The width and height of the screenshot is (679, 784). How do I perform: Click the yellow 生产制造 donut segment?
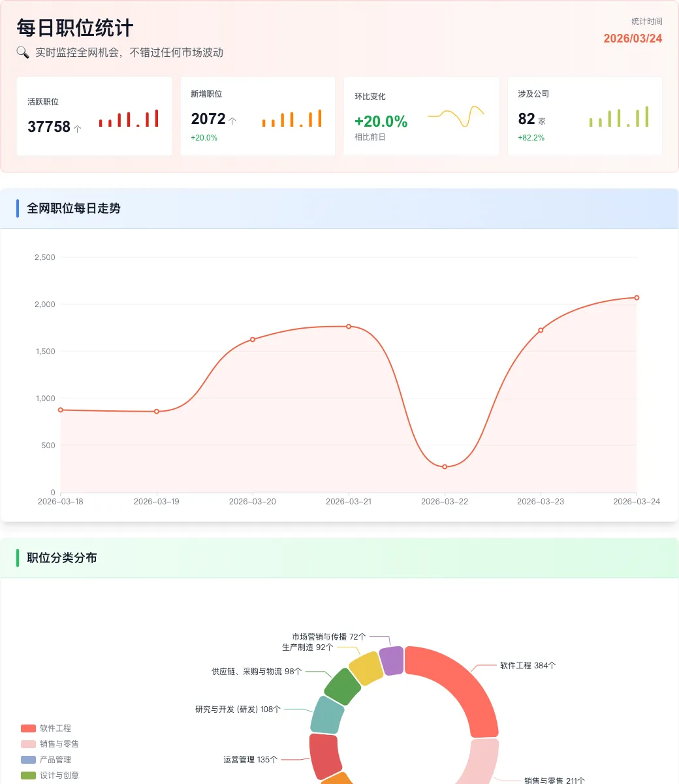click(366, 668)
